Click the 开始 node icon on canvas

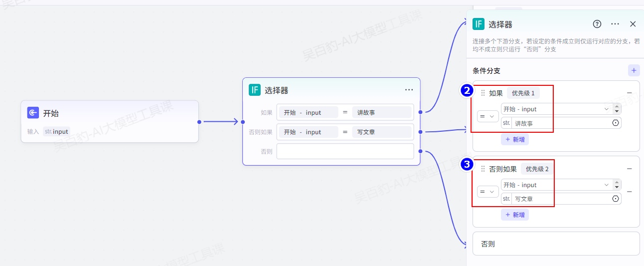(x=33, y=113)
